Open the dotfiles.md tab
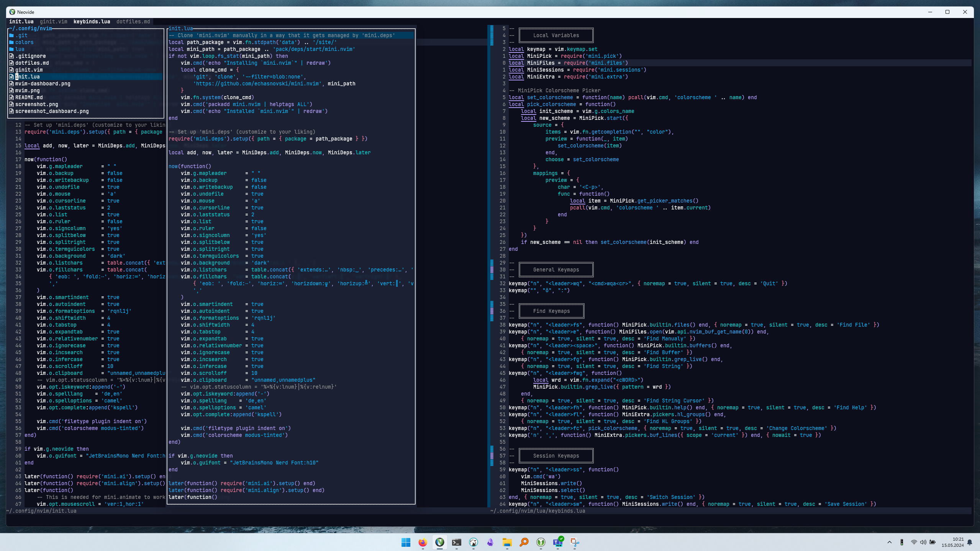This screenshot has width=980, height=551. click(x=133, y=22)
